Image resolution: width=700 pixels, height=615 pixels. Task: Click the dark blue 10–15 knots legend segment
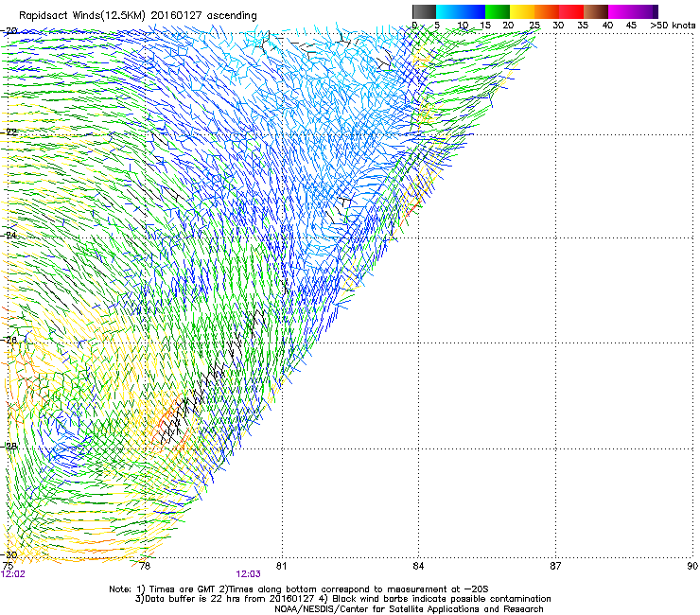pos(473,11)
